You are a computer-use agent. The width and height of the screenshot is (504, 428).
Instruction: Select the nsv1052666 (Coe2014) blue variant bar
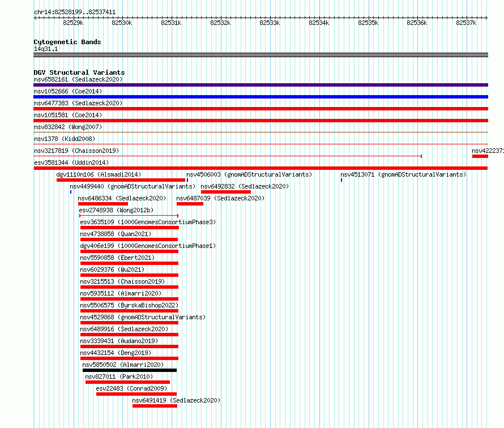260,97
